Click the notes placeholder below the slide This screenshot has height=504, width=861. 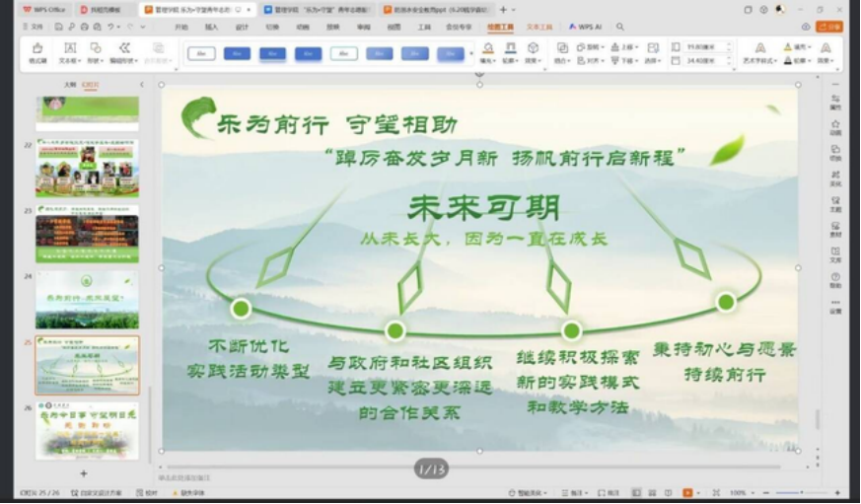click(184, 477)
